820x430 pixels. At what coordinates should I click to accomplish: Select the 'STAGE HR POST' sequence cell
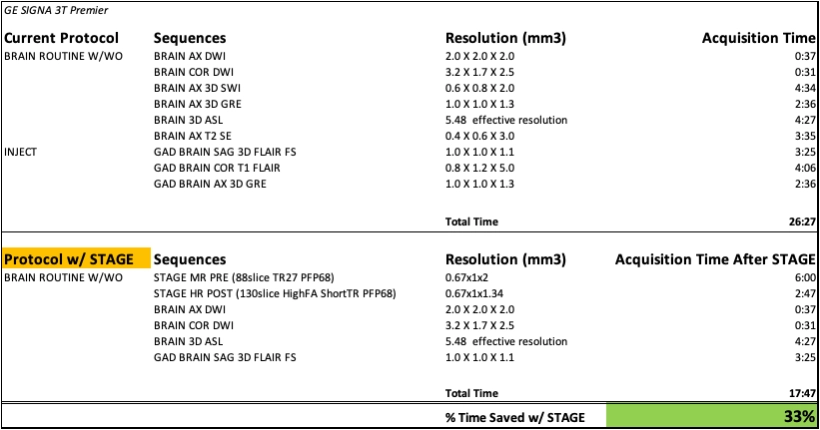[275, 293]
